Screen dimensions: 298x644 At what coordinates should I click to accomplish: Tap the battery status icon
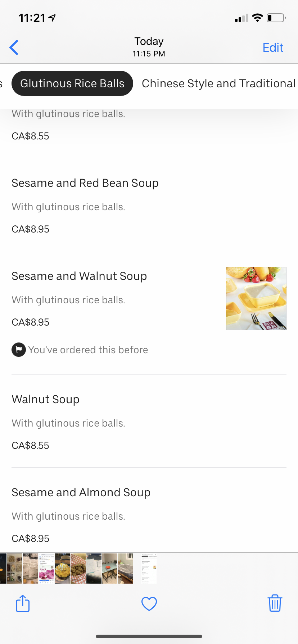(276, 18)
